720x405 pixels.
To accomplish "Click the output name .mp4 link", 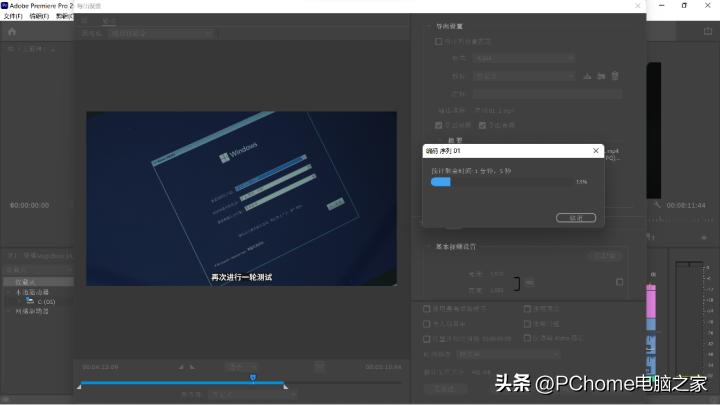I will click(x=494, y=111).
